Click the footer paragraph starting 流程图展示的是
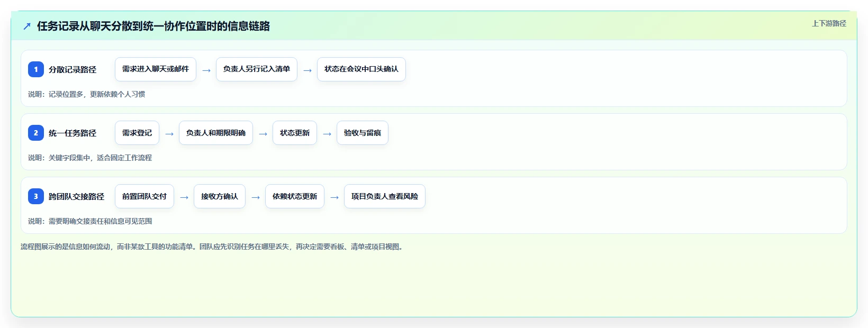The image size is (868, 328). pos(213,247)
